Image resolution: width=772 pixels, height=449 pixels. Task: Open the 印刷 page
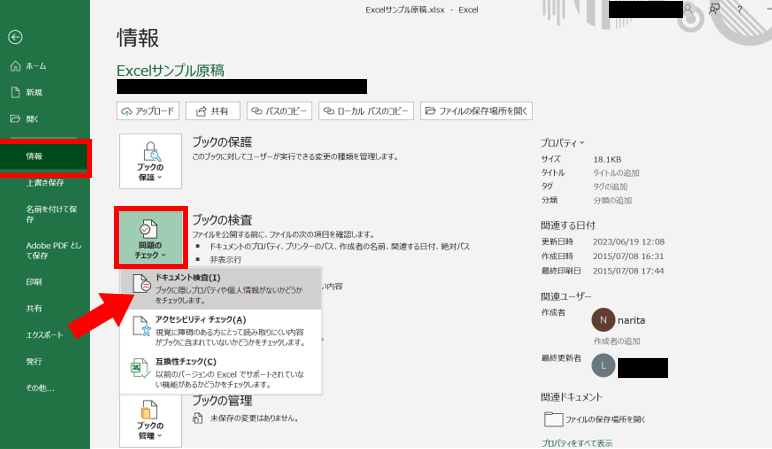pos(33,282)
